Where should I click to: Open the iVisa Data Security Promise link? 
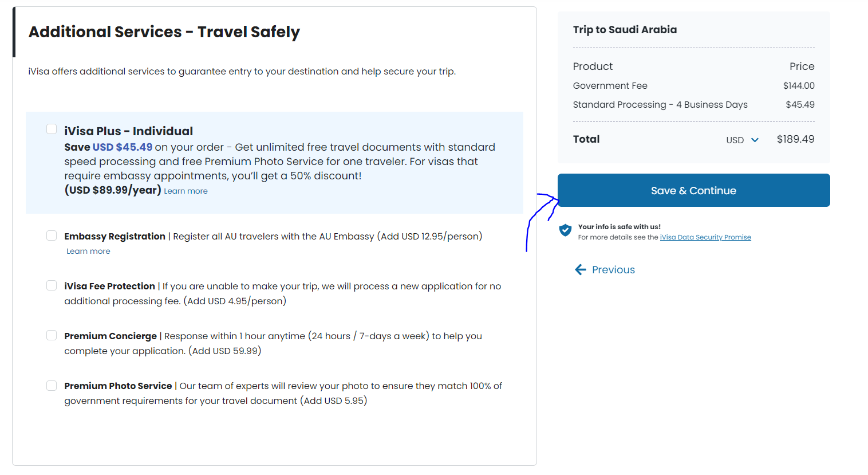point(705,237)
